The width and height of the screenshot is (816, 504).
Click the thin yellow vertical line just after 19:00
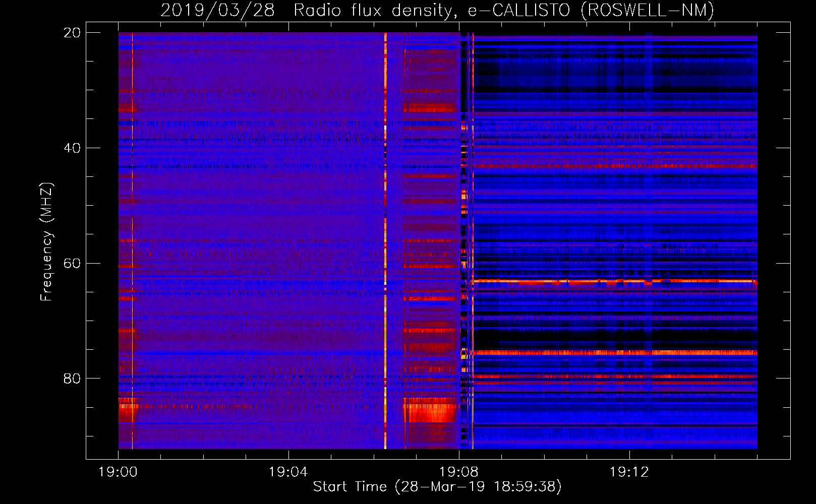pos(132,240)
